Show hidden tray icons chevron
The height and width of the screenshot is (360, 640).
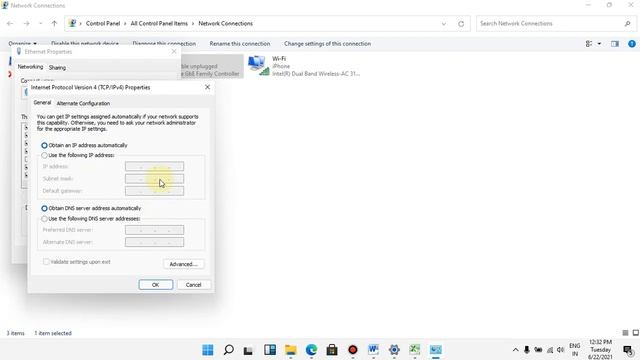click(x=516, y=350)
